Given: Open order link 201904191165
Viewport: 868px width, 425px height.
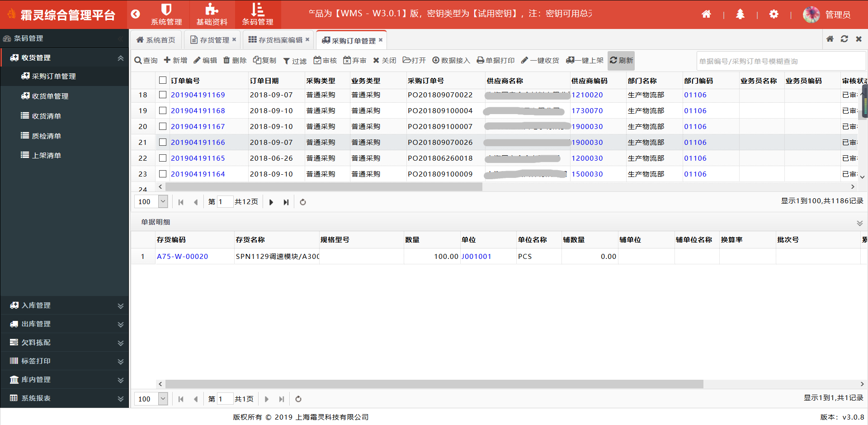Looking at the screenshot, I should click(x=198, y=158).
